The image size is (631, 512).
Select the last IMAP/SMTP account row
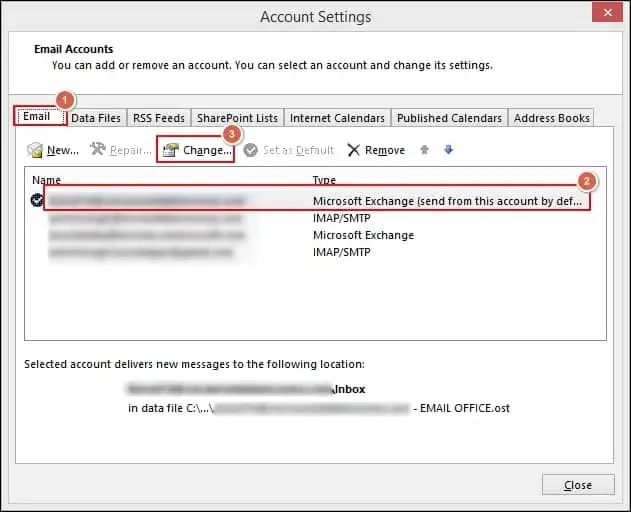point(317,252)
